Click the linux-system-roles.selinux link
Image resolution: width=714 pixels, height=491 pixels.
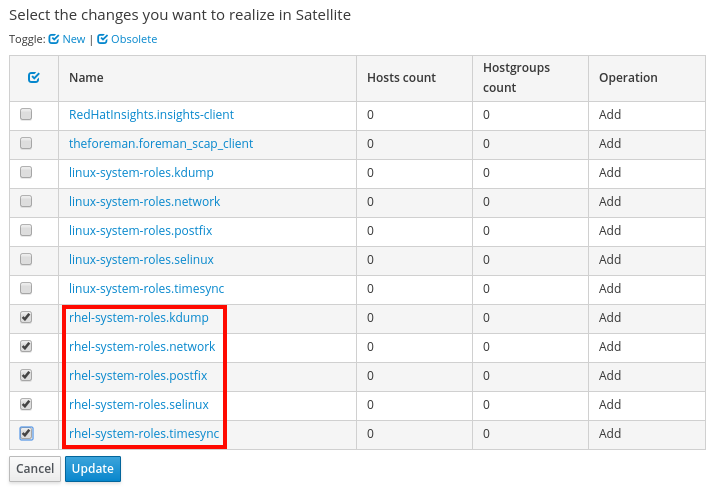point(141,260)
